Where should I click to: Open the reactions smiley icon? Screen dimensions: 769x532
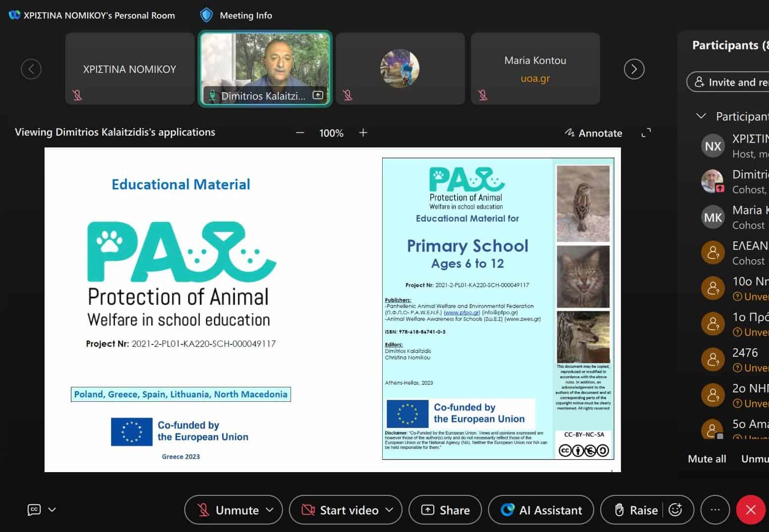tap(675, 510)
